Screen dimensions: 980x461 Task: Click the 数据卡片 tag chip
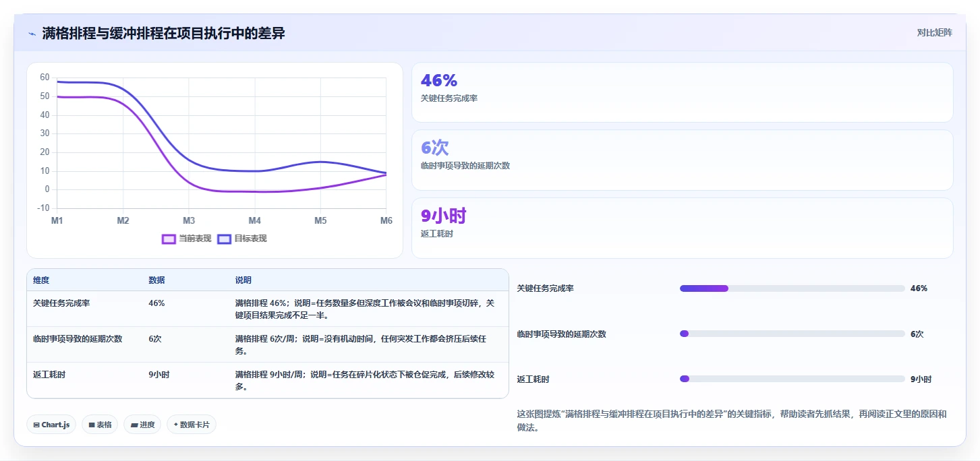pyautogui.click(x=192, y=425)
